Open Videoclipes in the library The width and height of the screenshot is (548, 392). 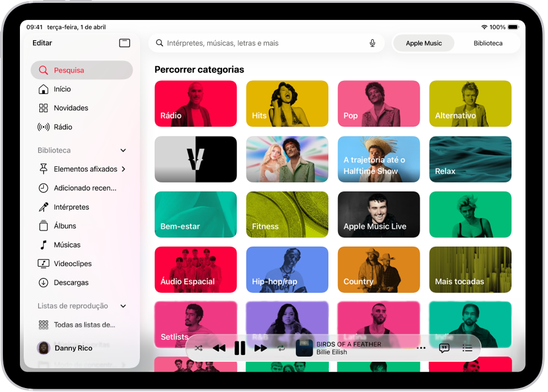(x=82, y=263)
